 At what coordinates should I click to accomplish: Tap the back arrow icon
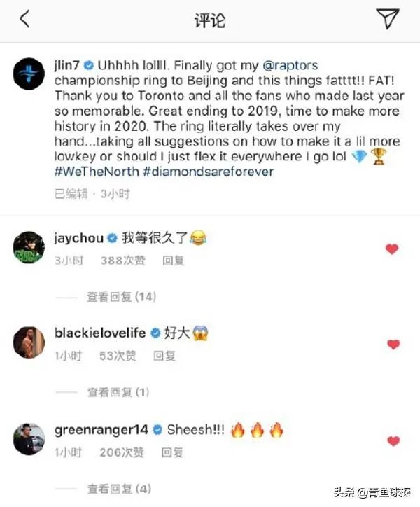25,19
